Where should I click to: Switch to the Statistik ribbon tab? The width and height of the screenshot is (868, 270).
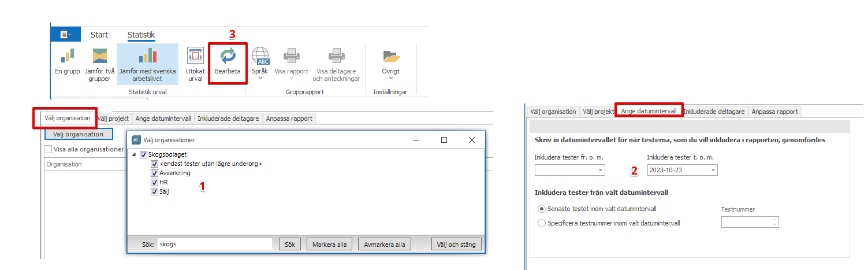[141, 35]
